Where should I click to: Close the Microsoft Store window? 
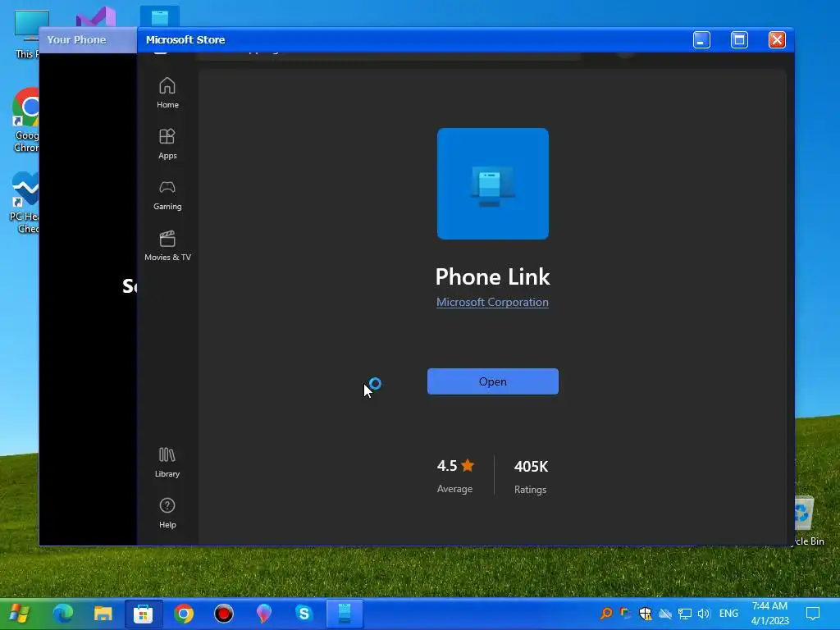tap(777, 39)
